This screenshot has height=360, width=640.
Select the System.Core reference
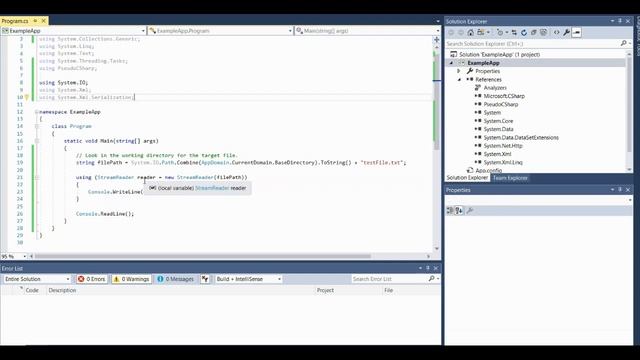498,121
